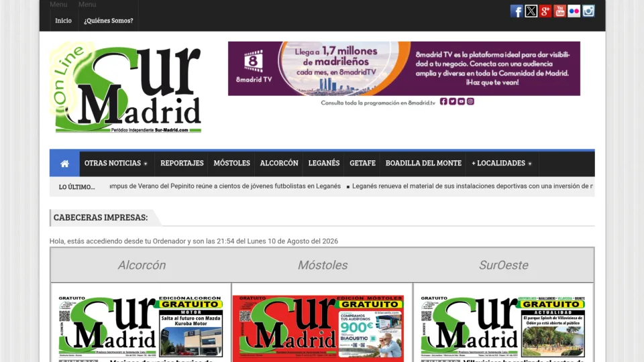The image size is (644, 362).
Task: Click the ¿Quiénes Somos? link
Action: coord(109,21)
